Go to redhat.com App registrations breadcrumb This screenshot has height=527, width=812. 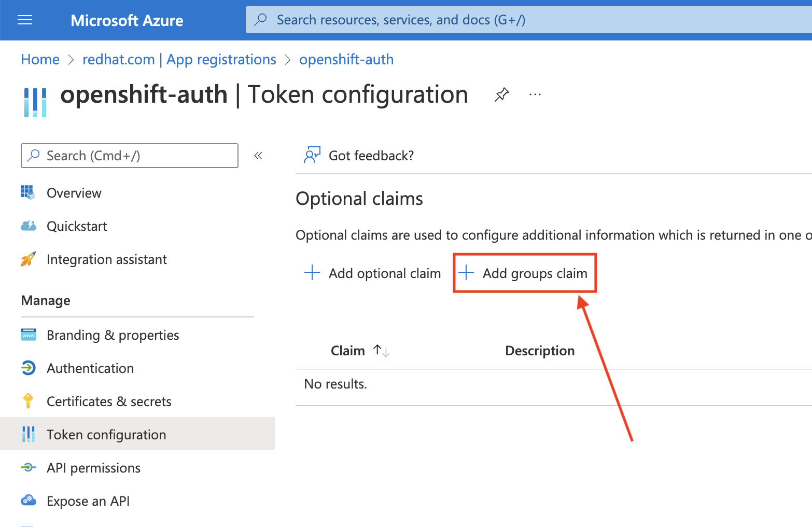pos(179,60)
